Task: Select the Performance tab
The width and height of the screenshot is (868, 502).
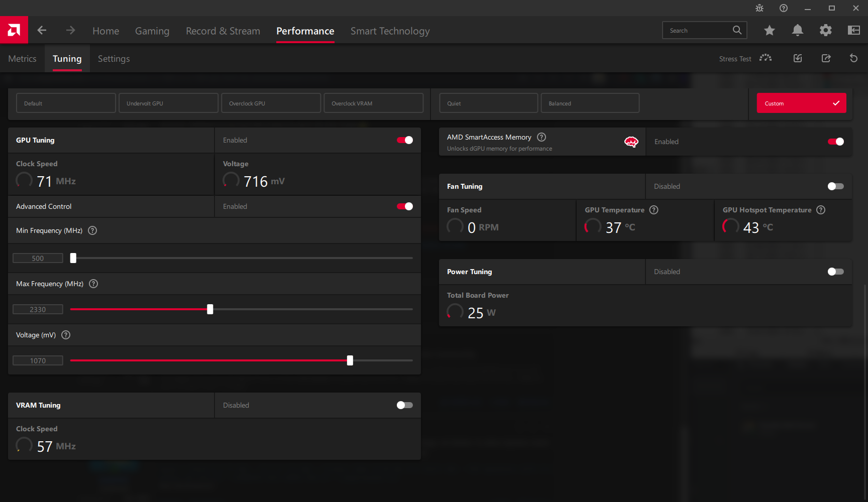Action: [305, 31]
